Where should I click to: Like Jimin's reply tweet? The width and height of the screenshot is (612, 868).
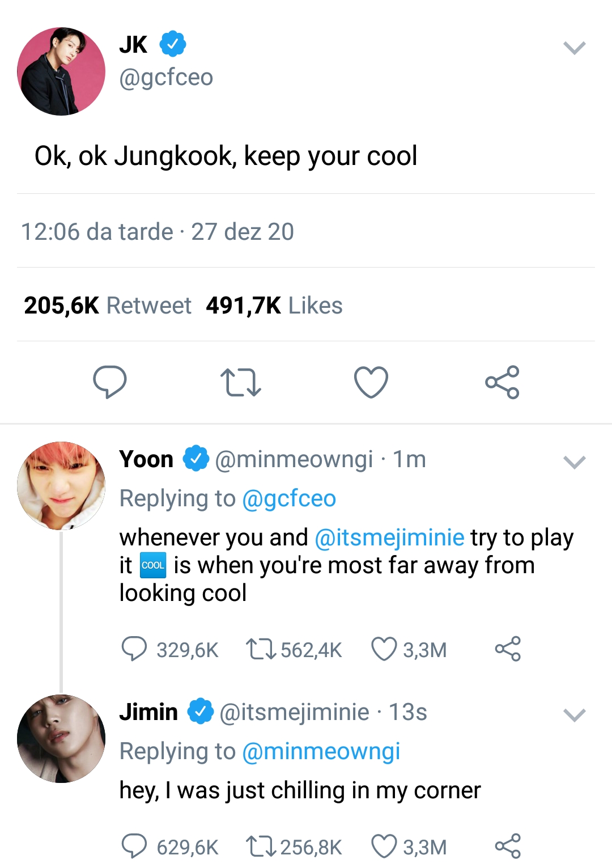point(384,846)
